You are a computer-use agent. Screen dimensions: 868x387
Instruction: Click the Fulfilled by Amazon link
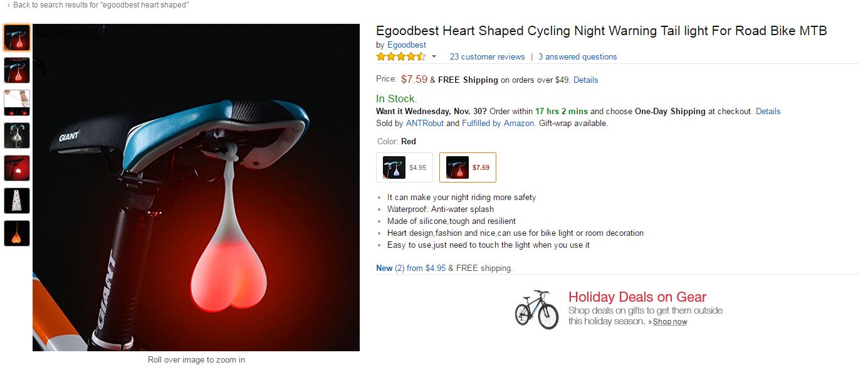[498, 124]
